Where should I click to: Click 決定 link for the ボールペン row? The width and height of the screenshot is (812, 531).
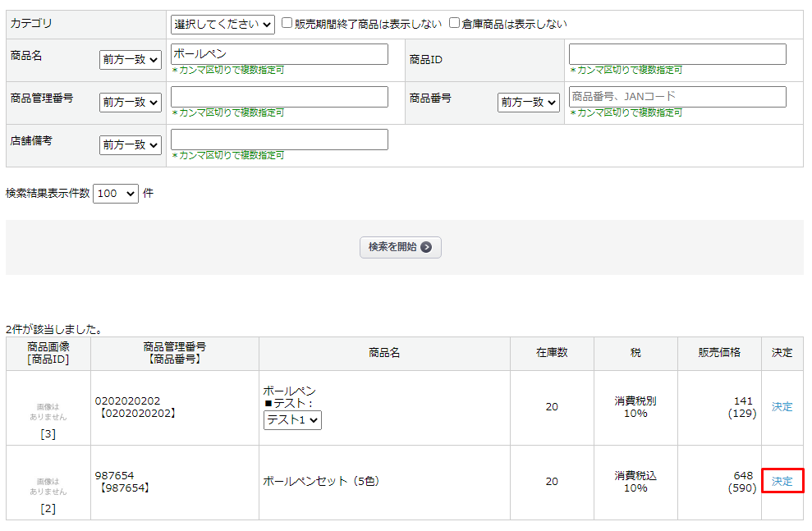[x=781, y=407]
